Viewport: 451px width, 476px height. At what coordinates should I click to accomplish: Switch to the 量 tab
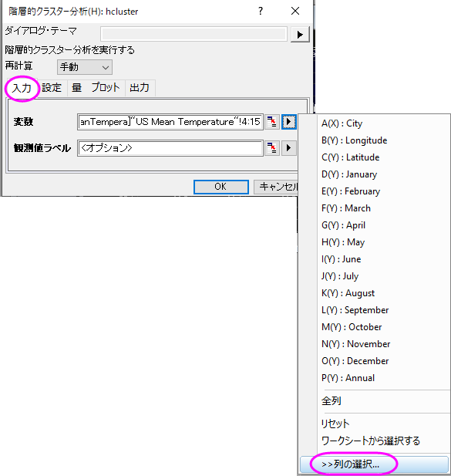tap(76, 88)
